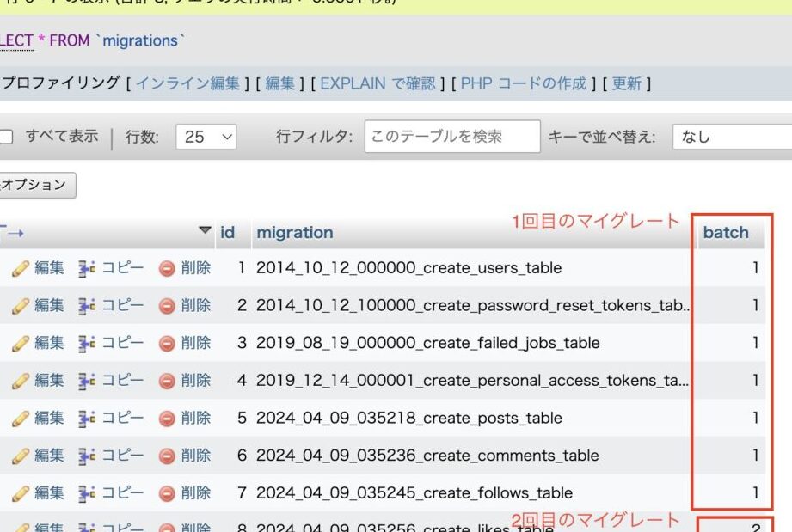Click the copy icon for create_personal_access_tokens row
Screen dimensions: 792x532
[x=87, y=381]
